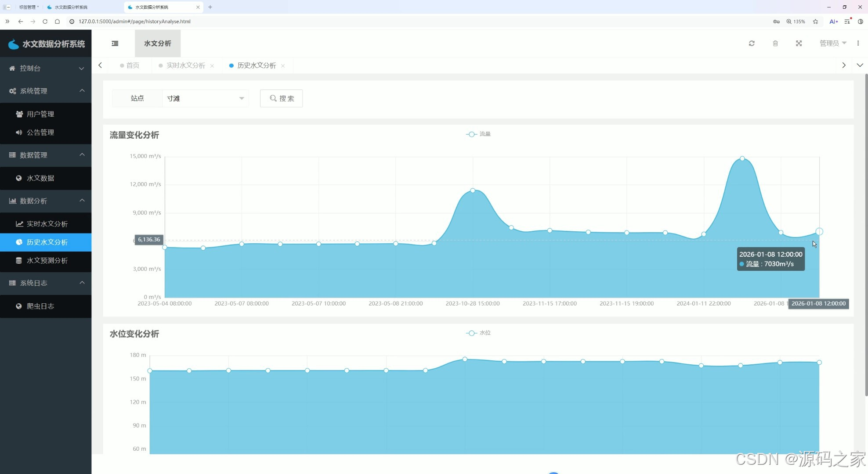Image resolution: width=868 pixels, height=474 pixels.
Task: Toggle fullscreen with the expand icon
Action: coord(799,43)
